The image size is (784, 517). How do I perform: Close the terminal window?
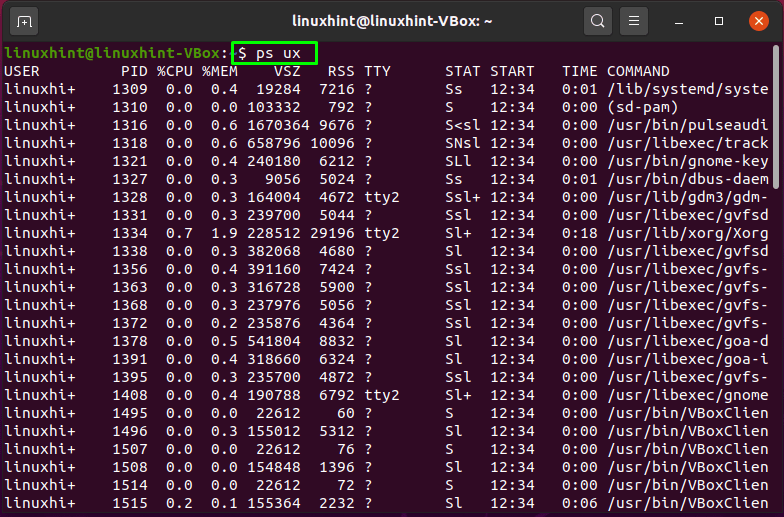[758, 21]
